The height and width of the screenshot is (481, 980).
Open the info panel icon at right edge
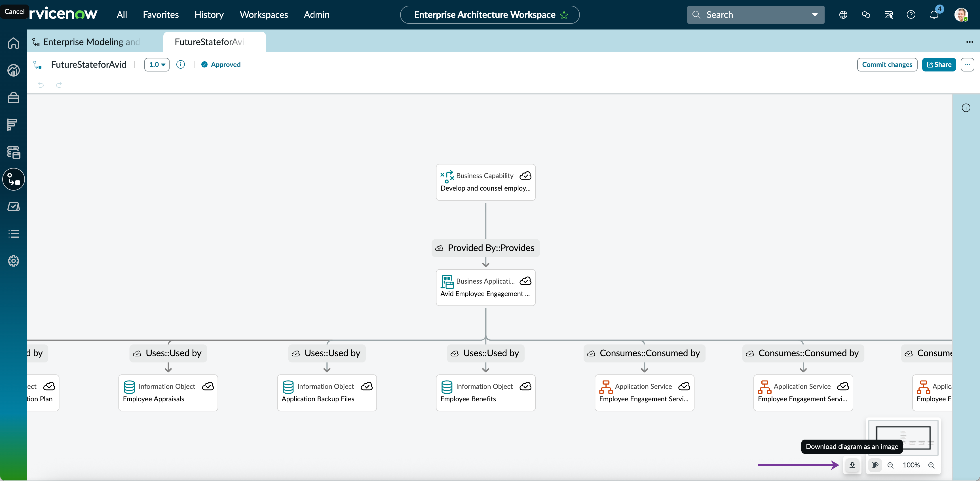(966, 108)
